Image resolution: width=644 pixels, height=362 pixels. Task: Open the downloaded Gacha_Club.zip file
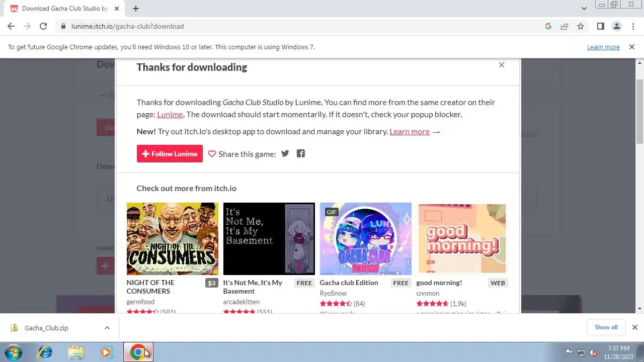point(46,328)
